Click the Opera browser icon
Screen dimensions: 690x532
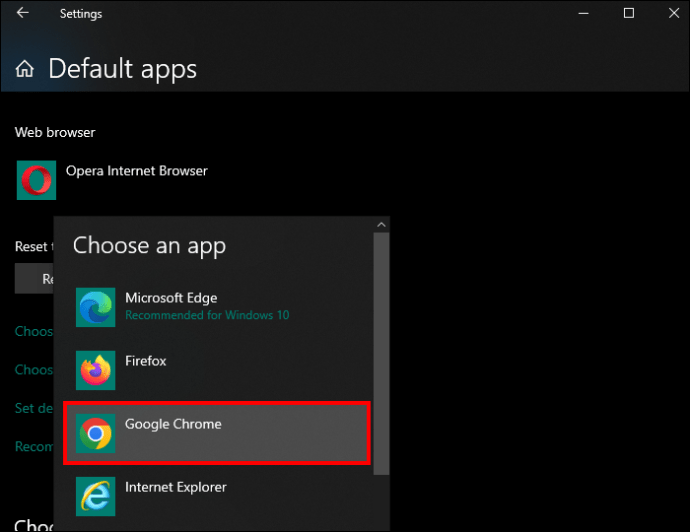[37, 180]
